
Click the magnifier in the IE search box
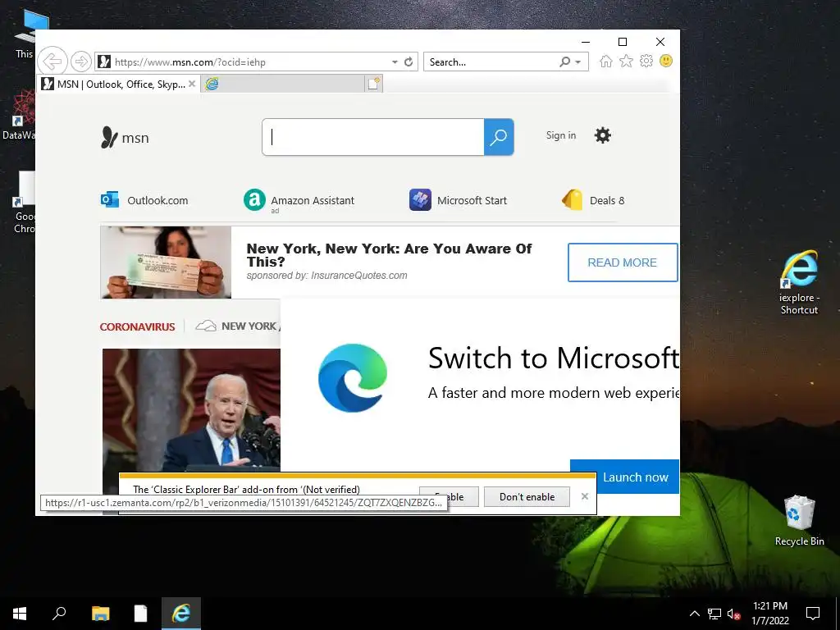pos(565,62)
